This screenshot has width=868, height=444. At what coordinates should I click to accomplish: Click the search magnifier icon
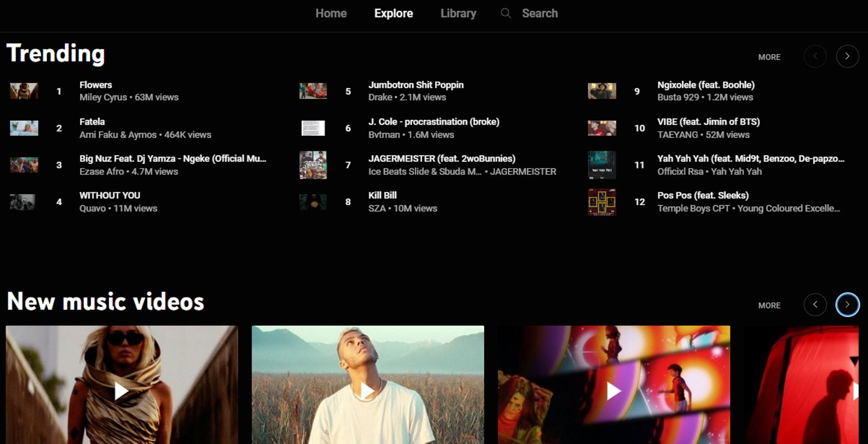pyautogui.click(x=506, y=13)
